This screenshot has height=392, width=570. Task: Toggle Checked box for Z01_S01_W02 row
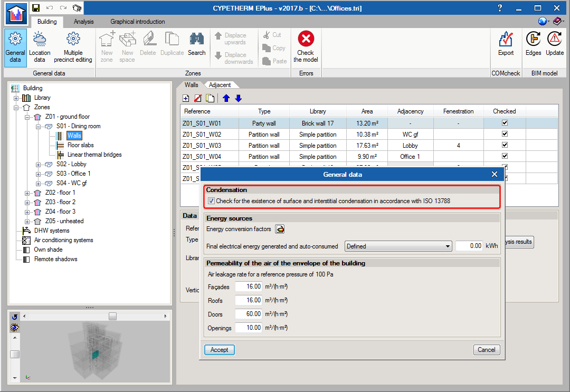pyautogui.click(x=505, y=134)
